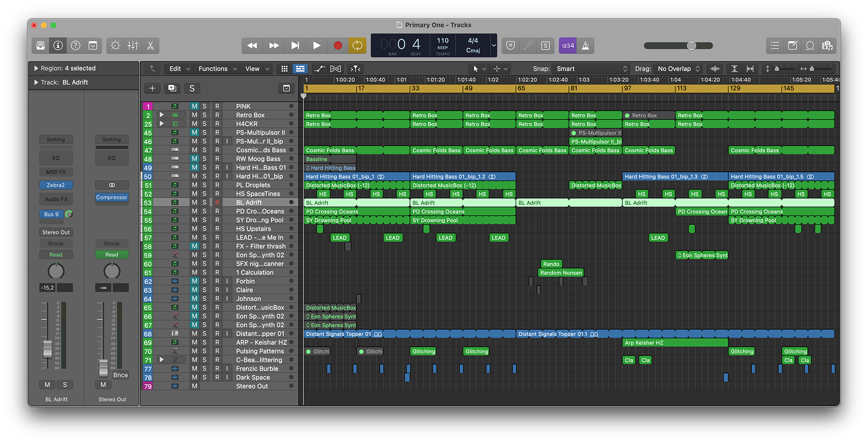Click the Compressor plug-in slot
The width and height of the screenshot is (868, 443).
tap(112, 198)
